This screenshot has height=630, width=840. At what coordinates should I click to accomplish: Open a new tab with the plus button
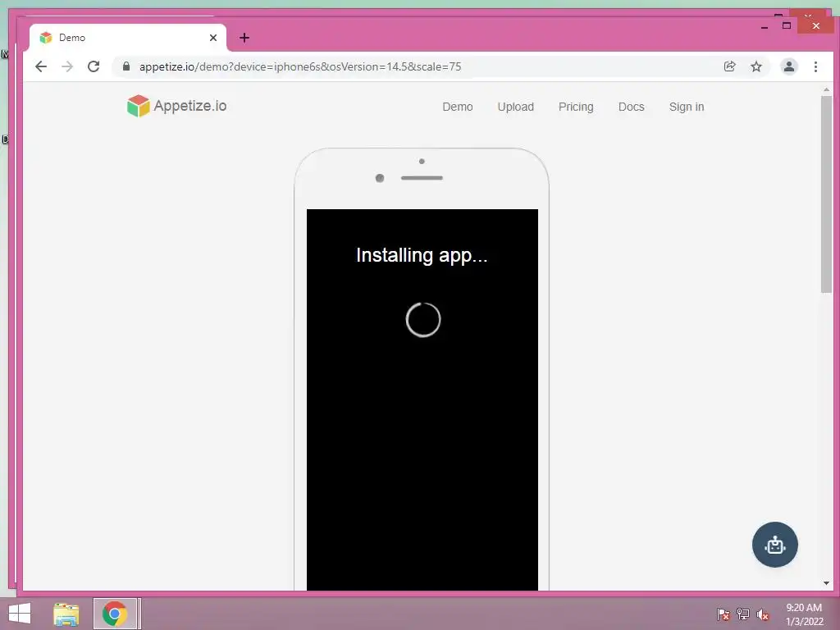tap(244, 38)
